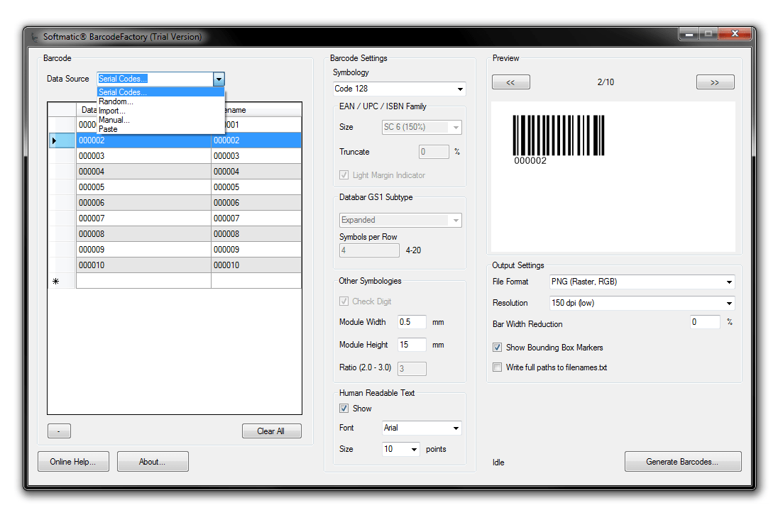Click the Symbols per Row input field
778x532 pixels.
pyautogui.click(x=369, y=250)
